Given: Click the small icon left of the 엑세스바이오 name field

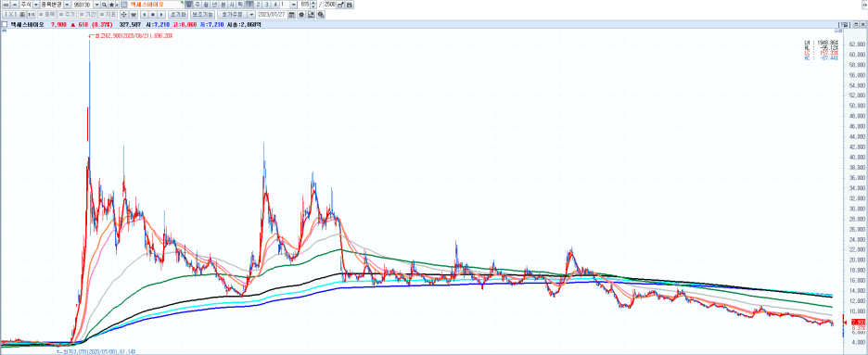Looking at the screenshot, I should pyautogui.click(x=124, y=5).
